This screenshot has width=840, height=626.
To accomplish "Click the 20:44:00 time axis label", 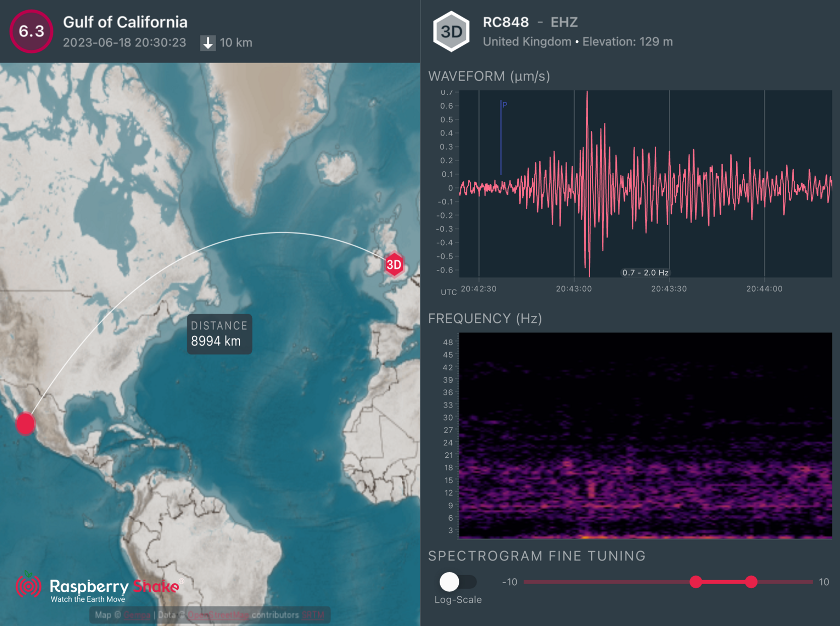I will pyautogui.click(x=764, y=289).
